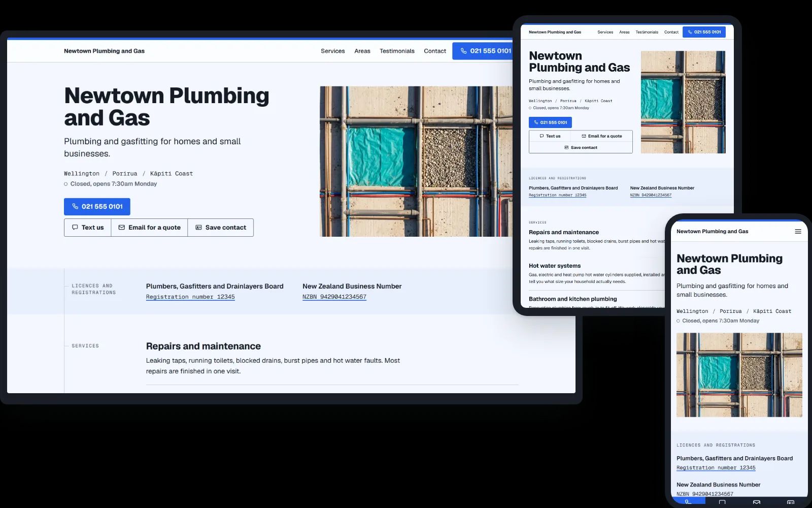Open Areas in the desktop navigation

pos(362,51)
